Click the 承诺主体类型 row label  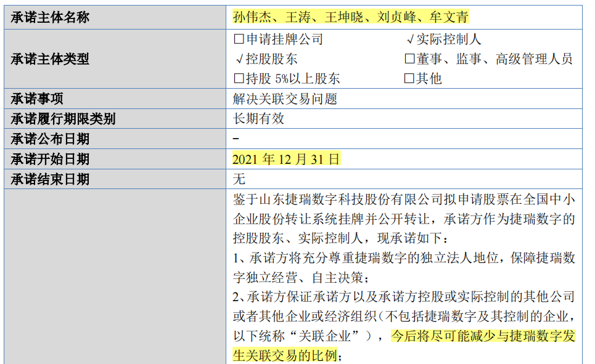click(x=50, y=59)
